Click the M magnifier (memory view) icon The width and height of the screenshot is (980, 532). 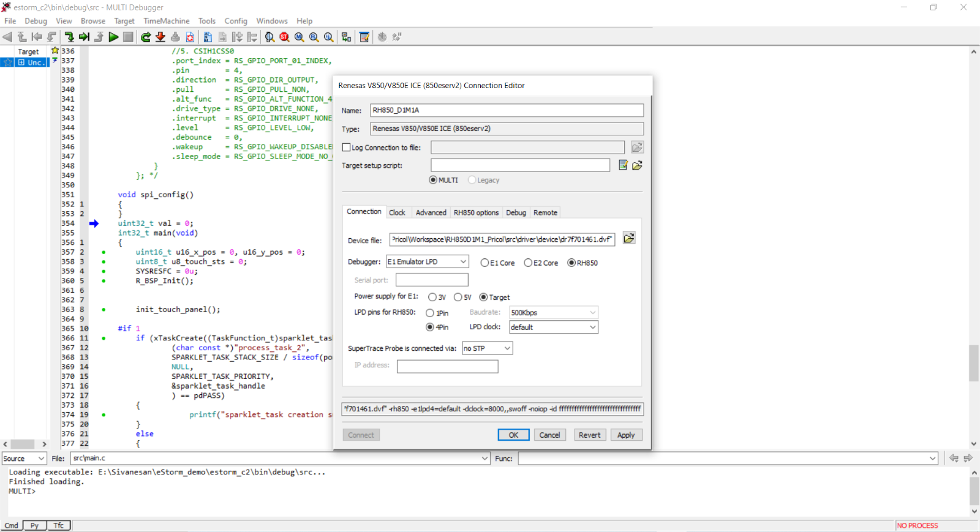pos(300,37)
